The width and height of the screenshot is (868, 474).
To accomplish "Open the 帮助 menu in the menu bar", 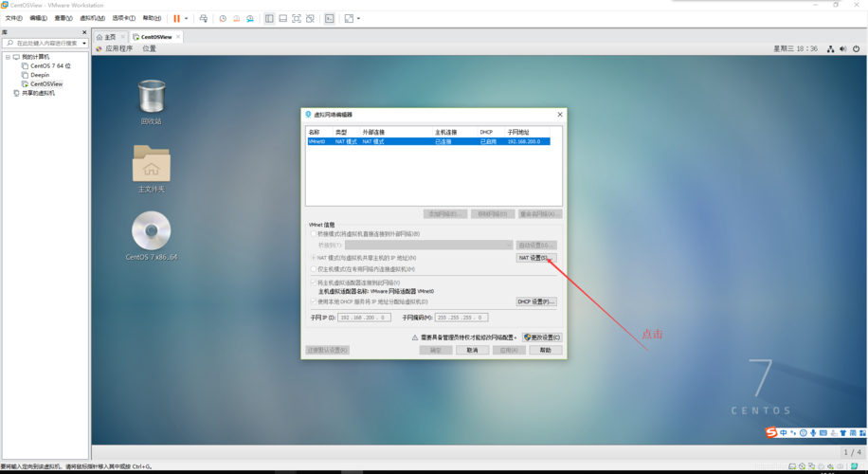I will [x=152, y=18].
